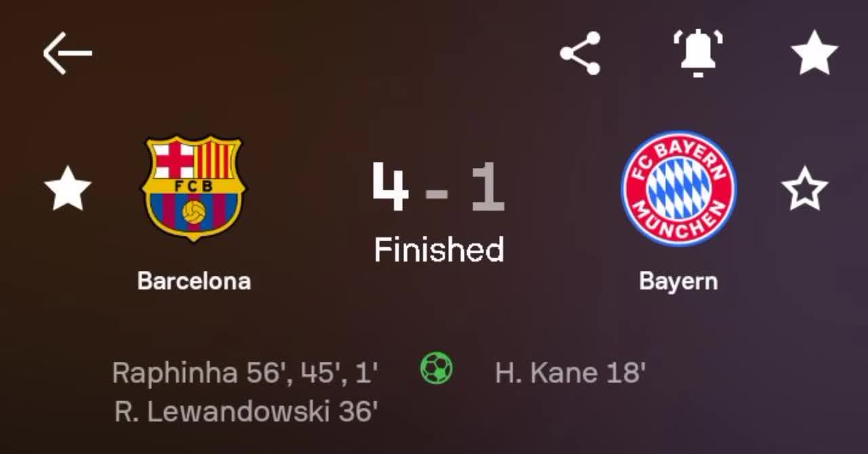Share this match result
The height and width of the screenshot is (454, 868).
[580, 53]
